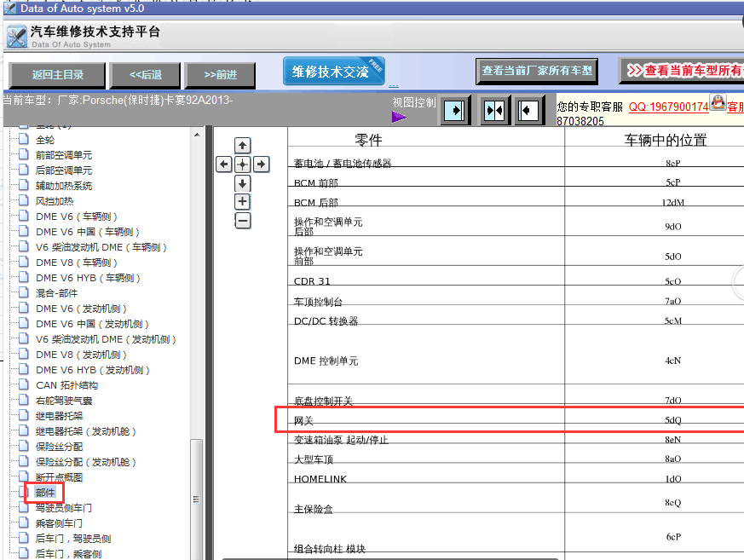Click HOMELINK table entry
The height and width of the screenshot is (560, 744).
coord(320,479)
